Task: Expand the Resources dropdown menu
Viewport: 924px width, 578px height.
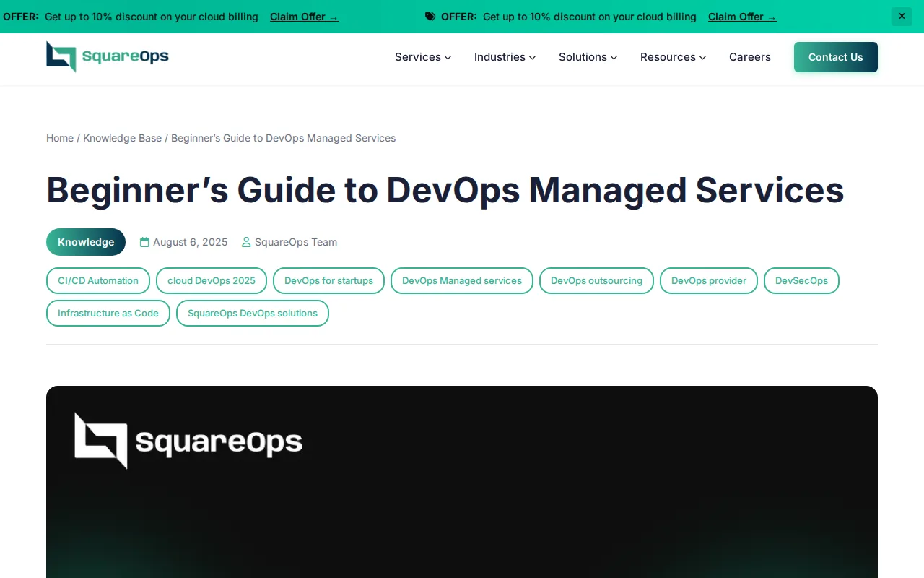Action: click(x=673, y=57)
